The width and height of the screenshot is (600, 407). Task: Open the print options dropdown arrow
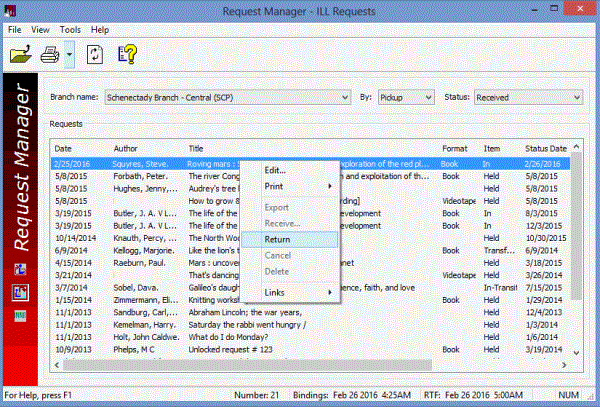[68, 57]
